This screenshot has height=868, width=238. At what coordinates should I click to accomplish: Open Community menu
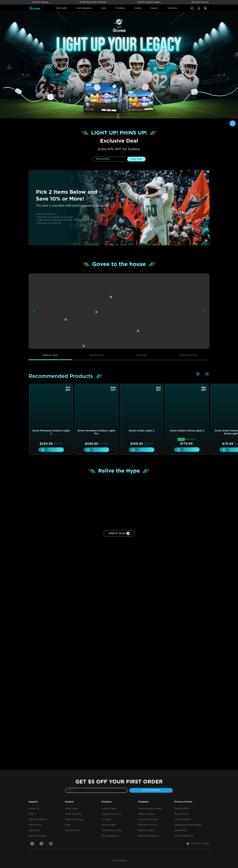(172, 8)
